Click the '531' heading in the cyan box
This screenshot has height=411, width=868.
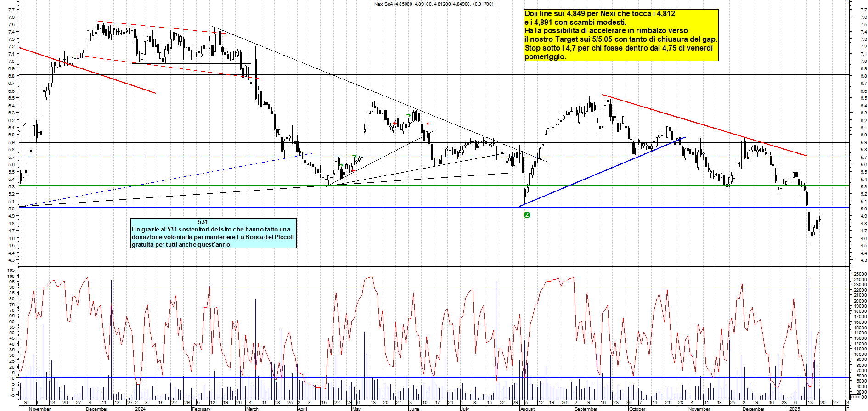point(203,222)
